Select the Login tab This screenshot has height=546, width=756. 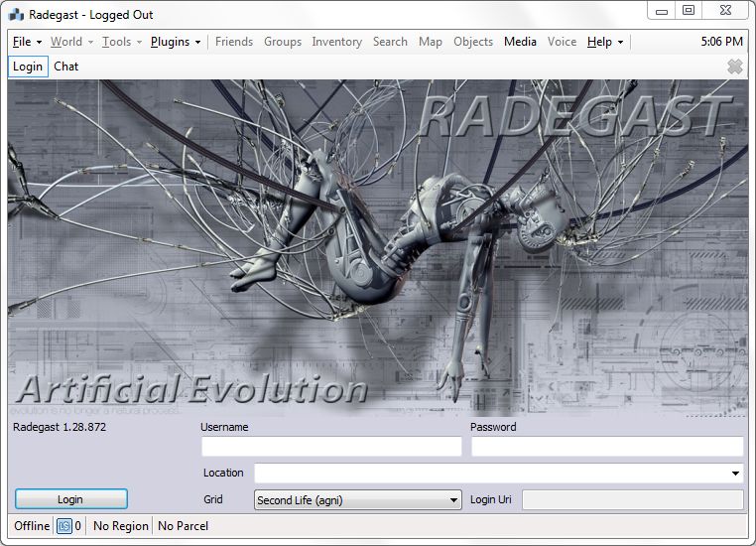[28, 67]
